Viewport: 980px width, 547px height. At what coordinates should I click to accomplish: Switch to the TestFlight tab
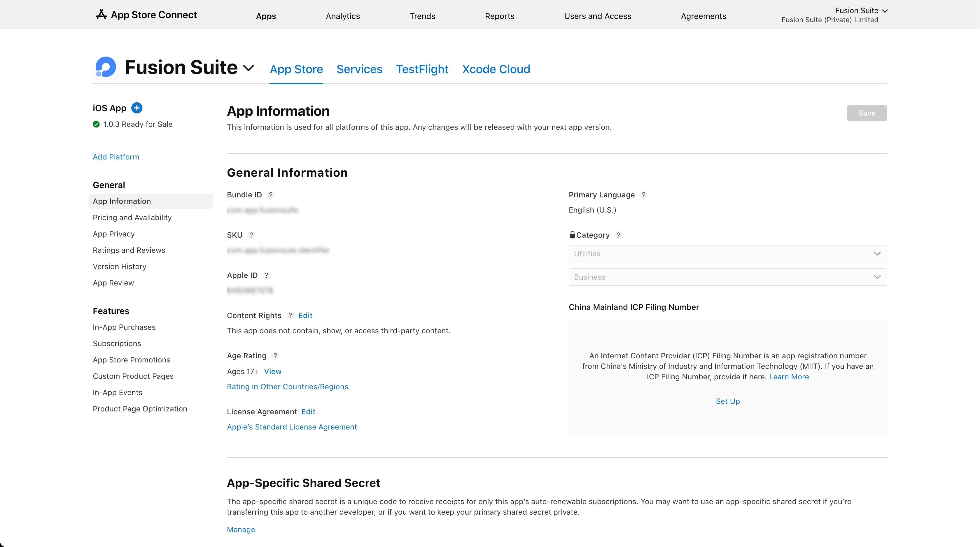point(422,69)
